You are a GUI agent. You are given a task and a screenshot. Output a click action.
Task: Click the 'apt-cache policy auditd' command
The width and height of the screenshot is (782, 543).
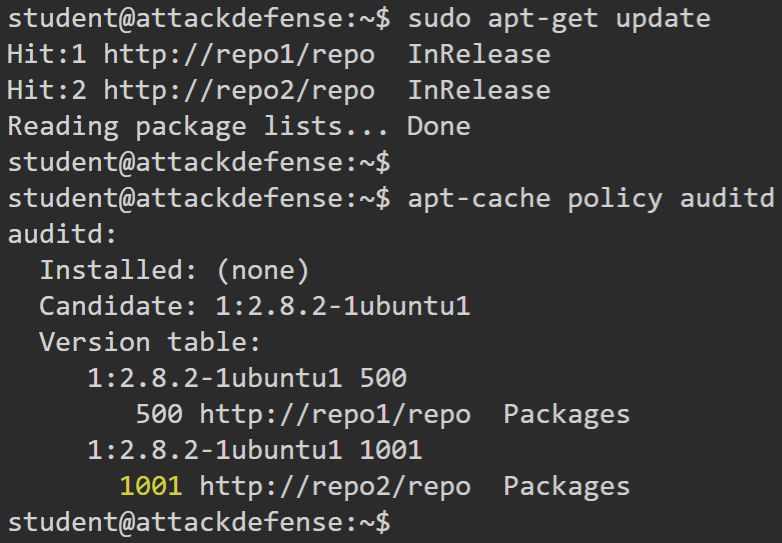point(591,199)
